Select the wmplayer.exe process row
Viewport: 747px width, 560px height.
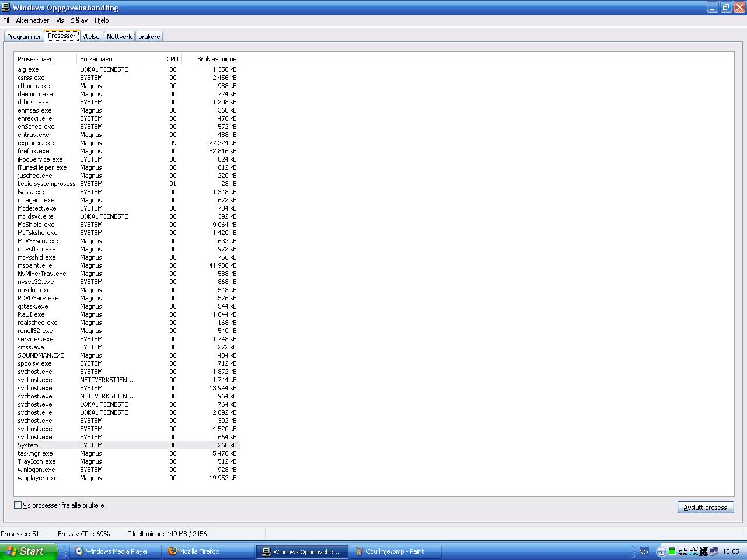point(127,478)
